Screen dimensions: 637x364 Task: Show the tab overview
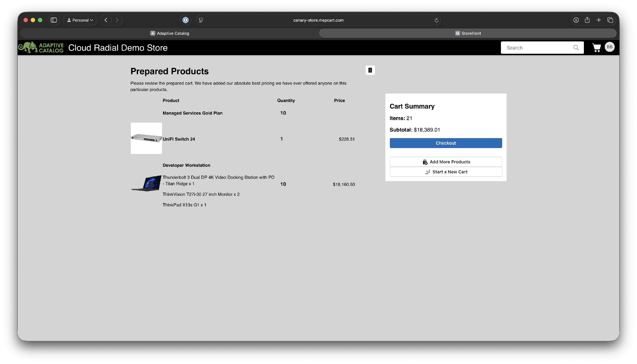(x=610, y=20)
